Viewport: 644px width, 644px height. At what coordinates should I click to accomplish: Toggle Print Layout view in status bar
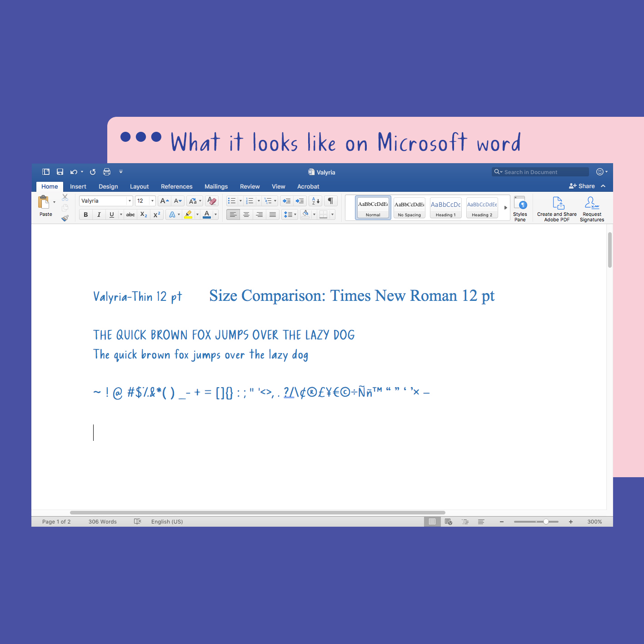[x=432, y=522]
